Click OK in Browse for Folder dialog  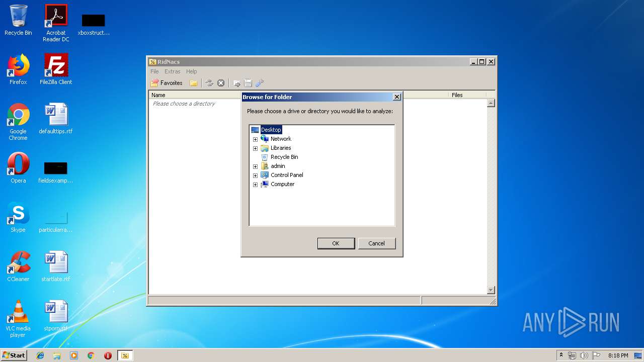coord(336,243)
